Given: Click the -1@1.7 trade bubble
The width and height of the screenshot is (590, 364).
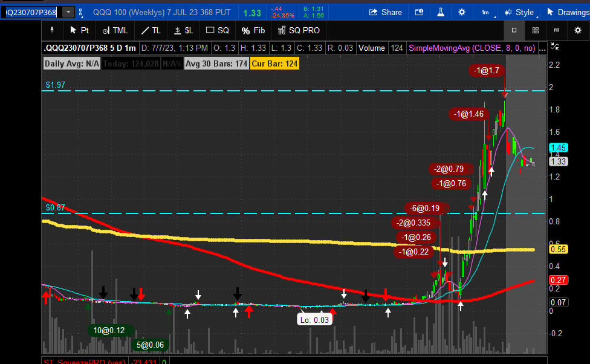Looking at the screenshot, I should (487, 70).
